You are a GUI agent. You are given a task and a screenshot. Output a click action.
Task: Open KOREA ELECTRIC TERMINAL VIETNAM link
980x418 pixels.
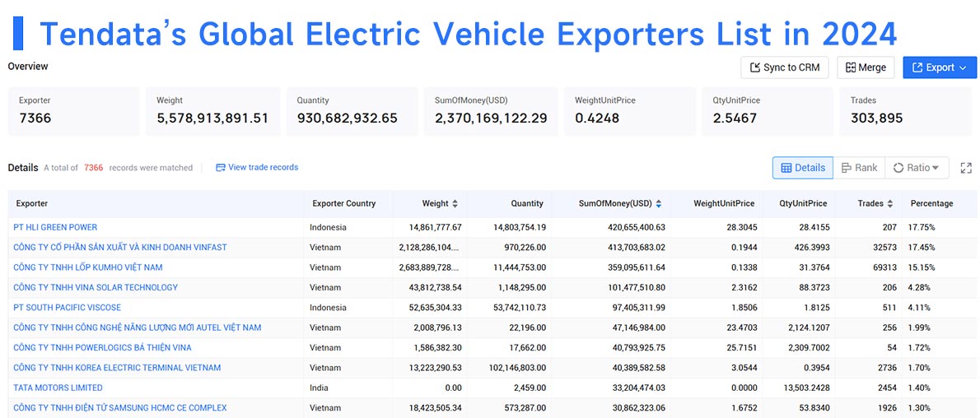click(x=117, y=367)
